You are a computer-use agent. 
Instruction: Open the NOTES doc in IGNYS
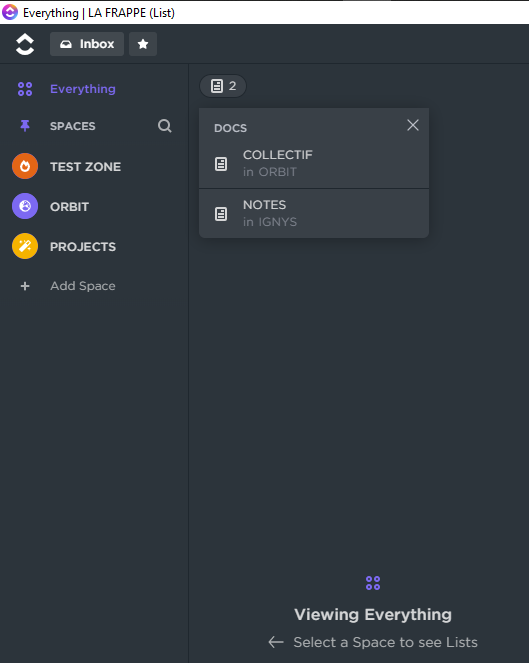pos(314,213)
